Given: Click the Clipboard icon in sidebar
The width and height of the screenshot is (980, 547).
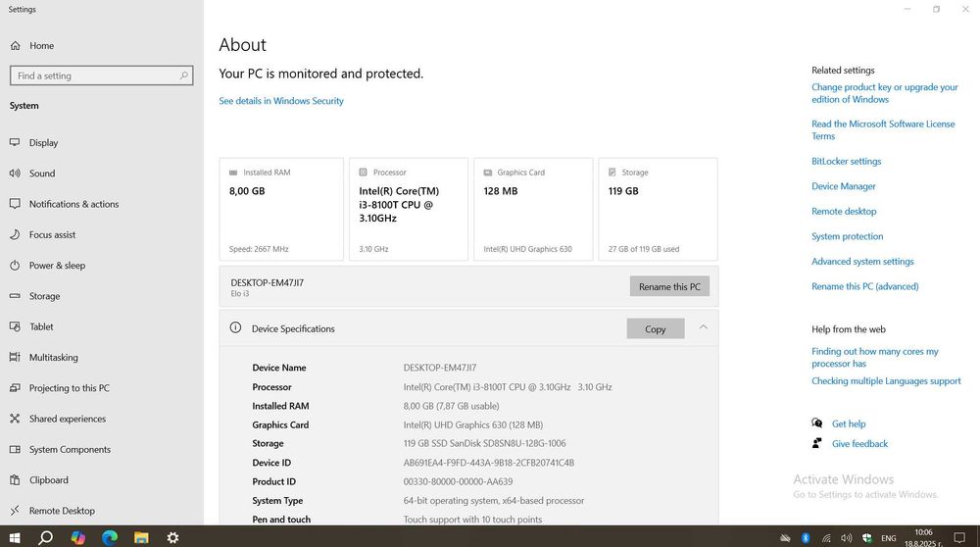Looking at the screenshot, I should [x=15, y=480].
